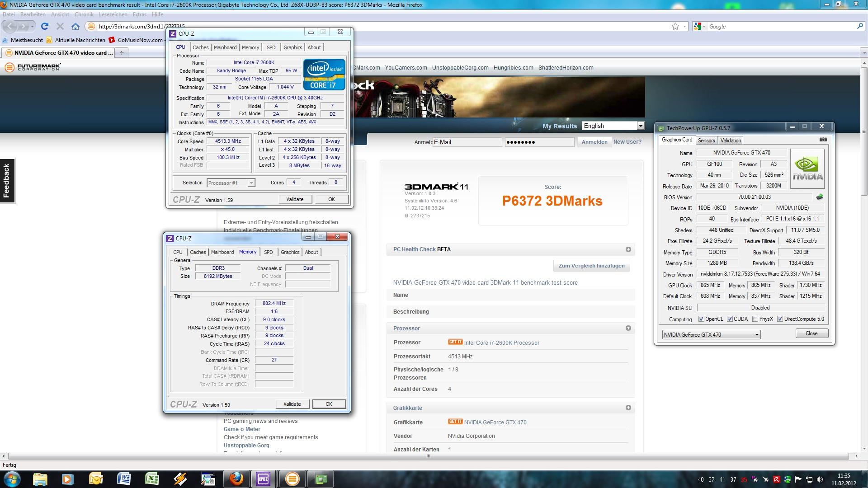Collapse the Grafikkarte section
Screen dimensions: 868x488
pyautogui.click(x=628, y=408)
